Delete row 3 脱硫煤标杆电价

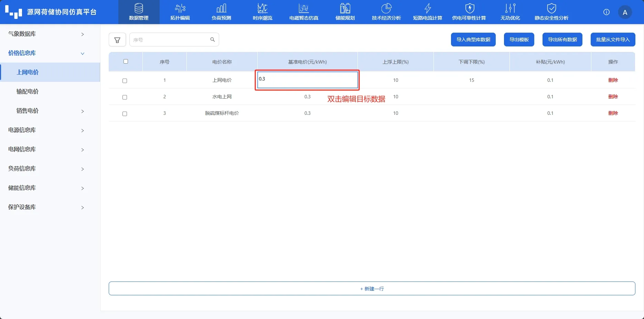613,113
